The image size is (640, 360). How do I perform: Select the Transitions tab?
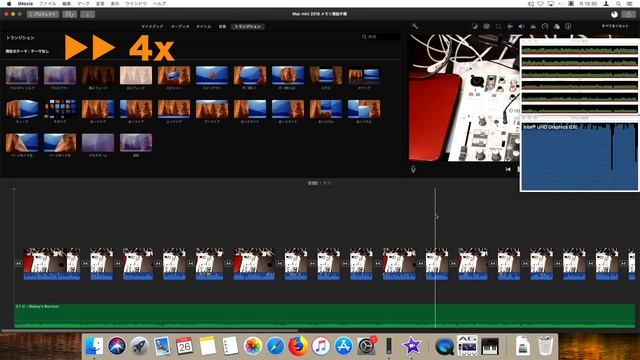[248, 27]
